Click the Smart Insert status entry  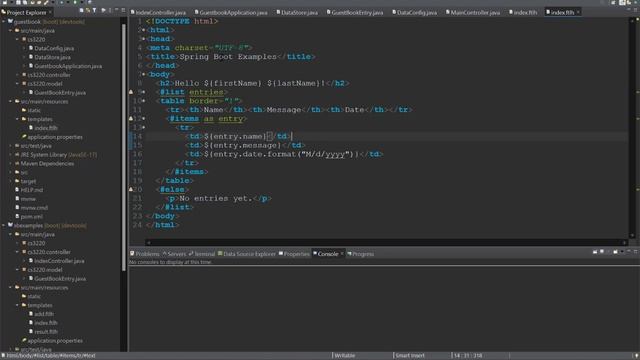[x=409, y=356]
